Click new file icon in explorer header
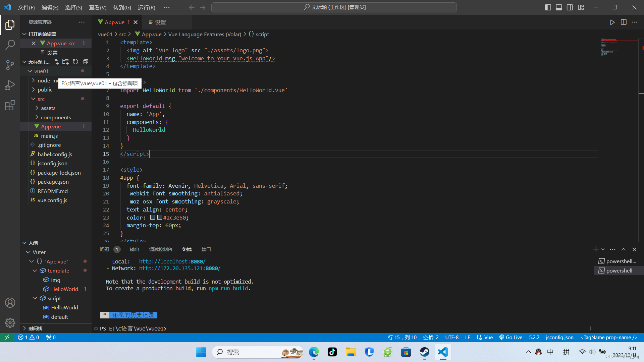The image size is (644, 362). 55,62
